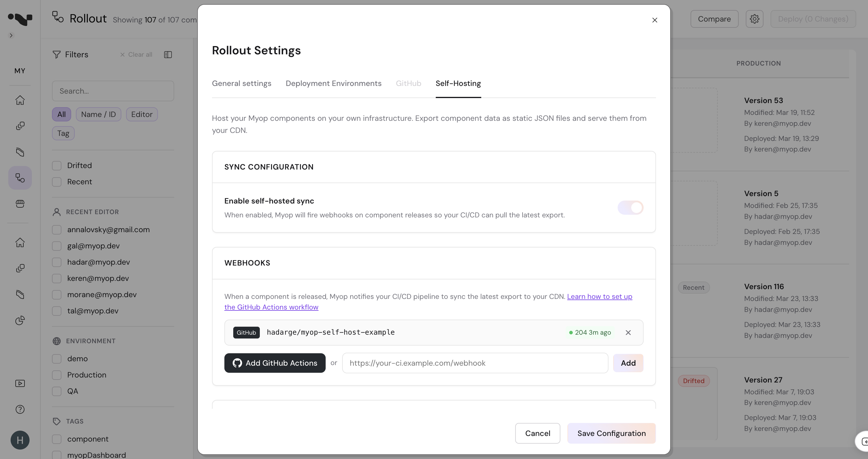Expand the collapsed sidebar with the chevron
868x459 pixels.
[11, 35]
